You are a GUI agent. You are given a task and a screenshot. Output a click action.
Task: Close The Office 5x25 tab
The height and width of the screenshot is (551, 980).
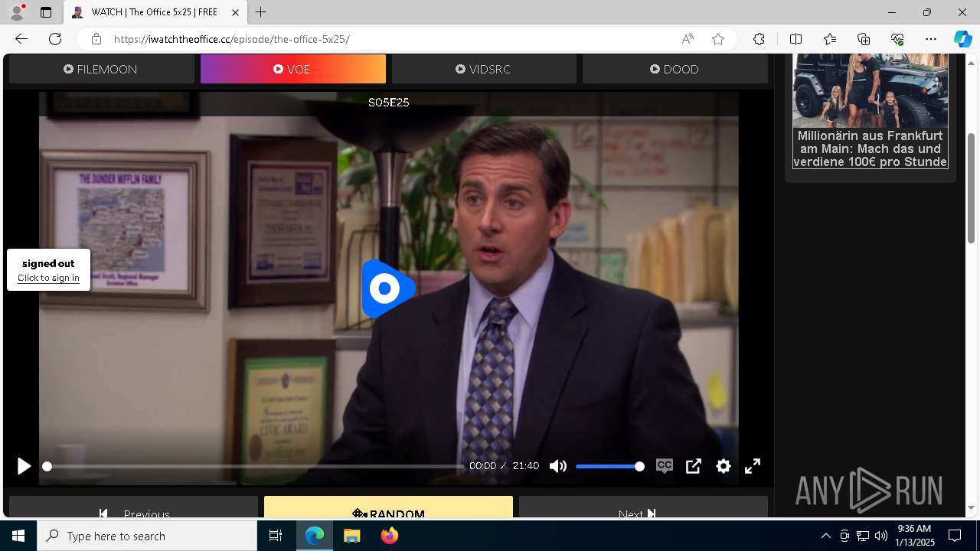pos(235,12)
